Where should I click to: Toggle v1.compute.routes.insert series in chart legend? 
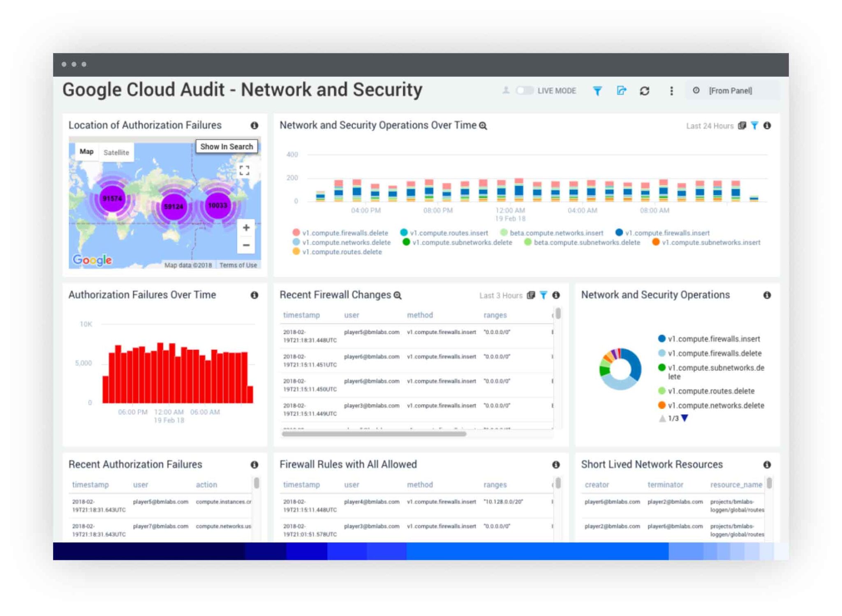click(444, 233)
